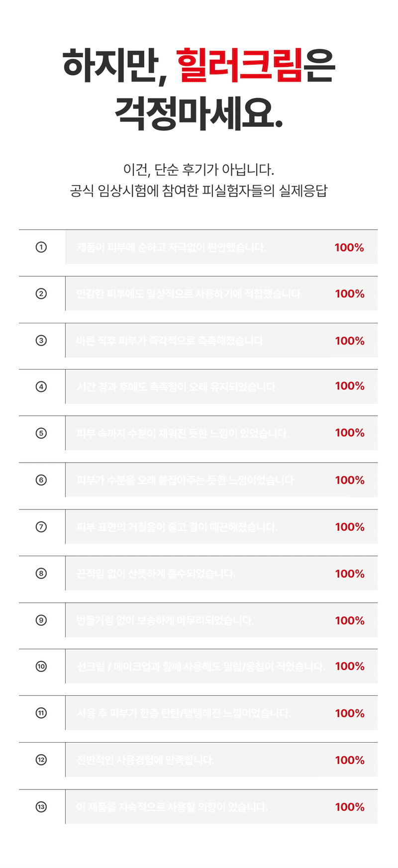Click the 100% value in row 4
This screenshot has width=398, height=868.
[350, 386]
